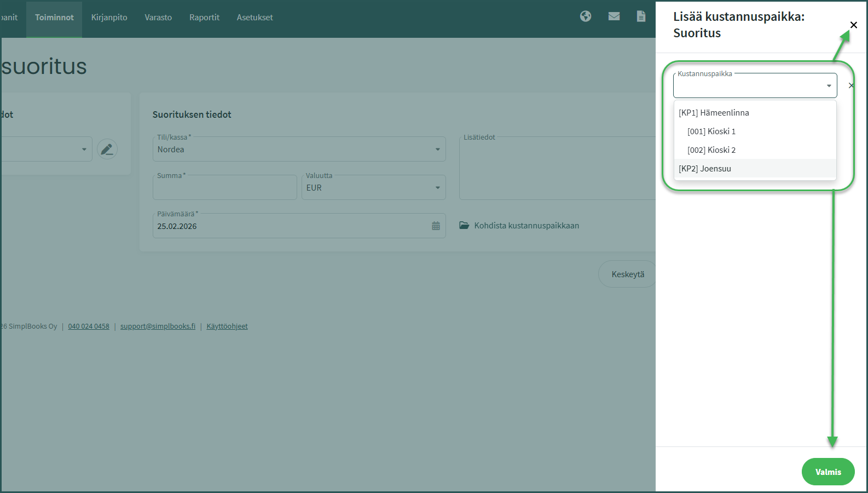The height and width of the screenshot is (493, 868).
Task: Expand the Tili/kassa Nordea dropdown
Action: click(x=437, y=150)
